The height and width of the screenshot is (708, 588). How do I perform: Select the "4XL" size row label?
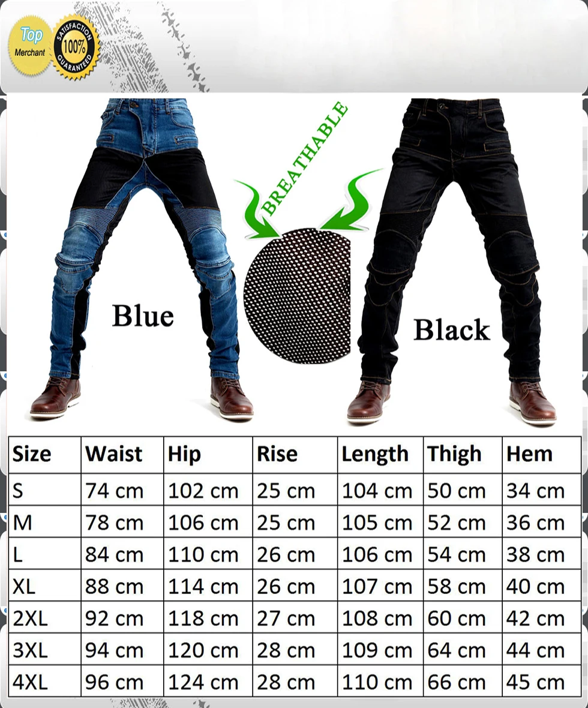coord(30,682)
